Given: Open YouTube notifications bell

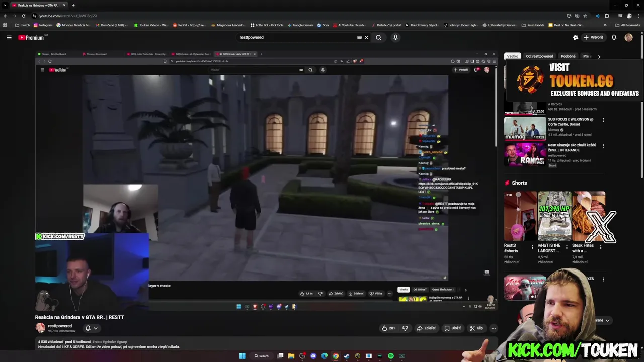Looking at the screenshot, I should pos(614,37).
